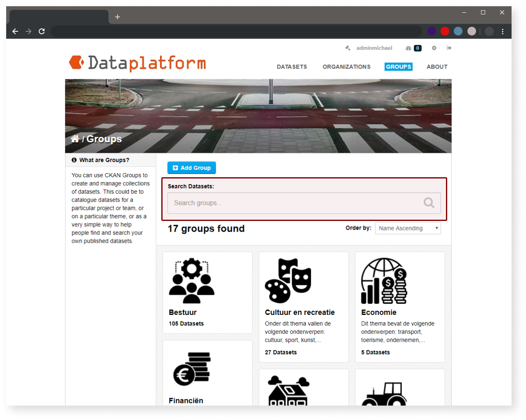Open the dashboard icon beside the 0 badge
Screen dimensions: 526x420
408,48
